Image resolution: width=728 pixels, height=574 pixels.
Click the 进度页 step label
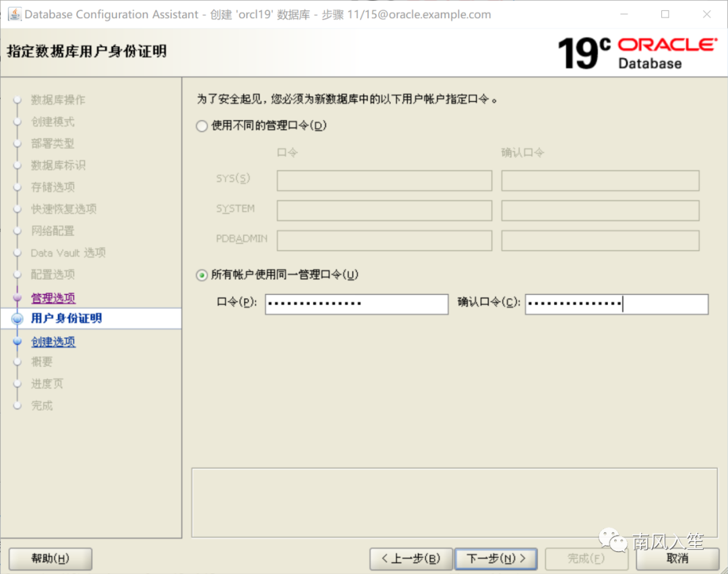[x=47, y=384]
